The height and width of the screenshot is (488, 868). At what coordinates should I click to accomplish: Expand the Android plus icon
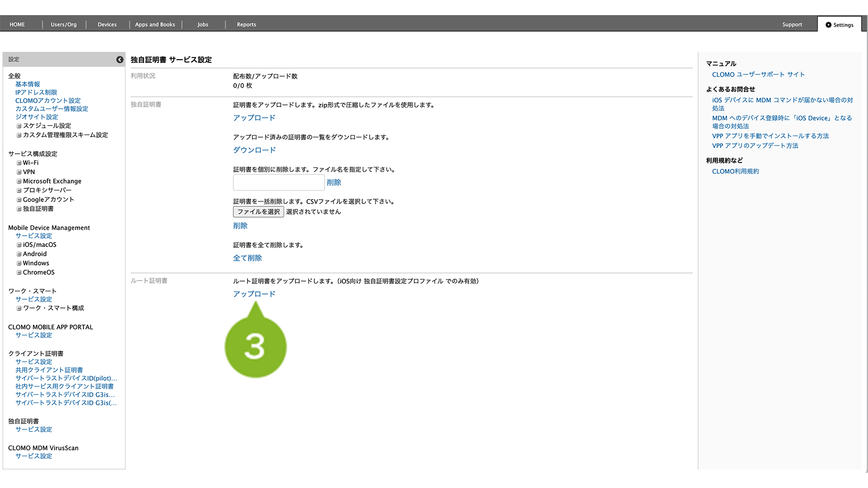(x=19, y=254)
